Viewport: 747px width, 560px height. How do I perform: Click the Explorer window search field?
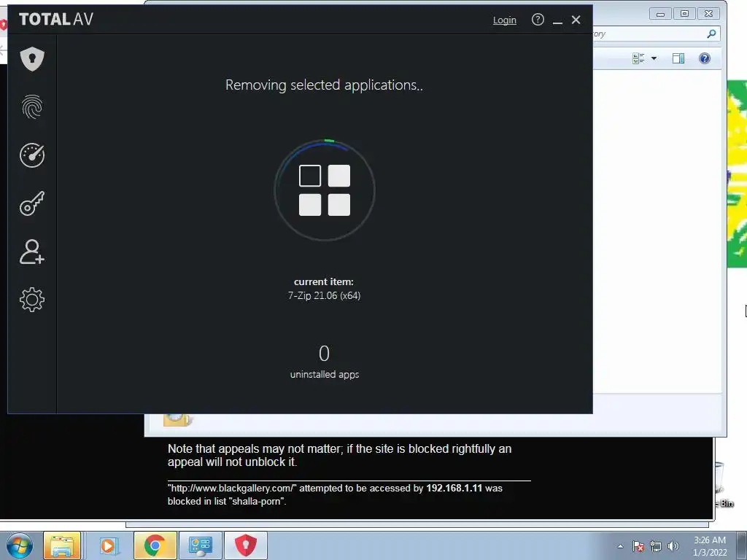[x=656, y=34]
